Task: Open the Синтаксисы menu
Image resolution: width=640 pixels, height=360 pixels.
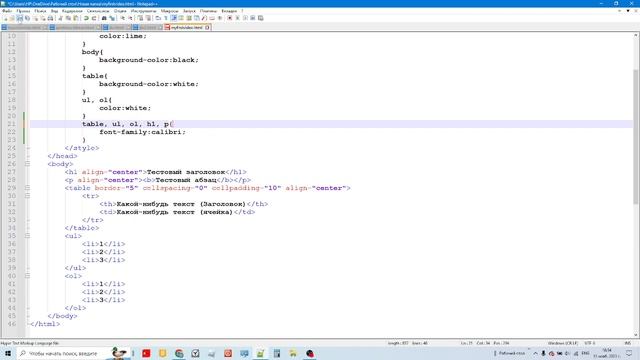Action: tap(98, 11)
